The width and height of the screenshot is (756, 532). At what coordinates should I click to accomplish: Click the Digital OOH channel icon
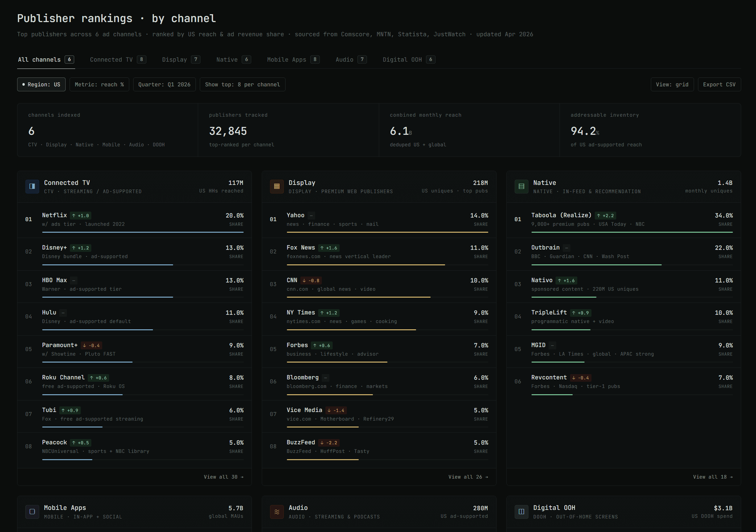(x=522, y=512)
